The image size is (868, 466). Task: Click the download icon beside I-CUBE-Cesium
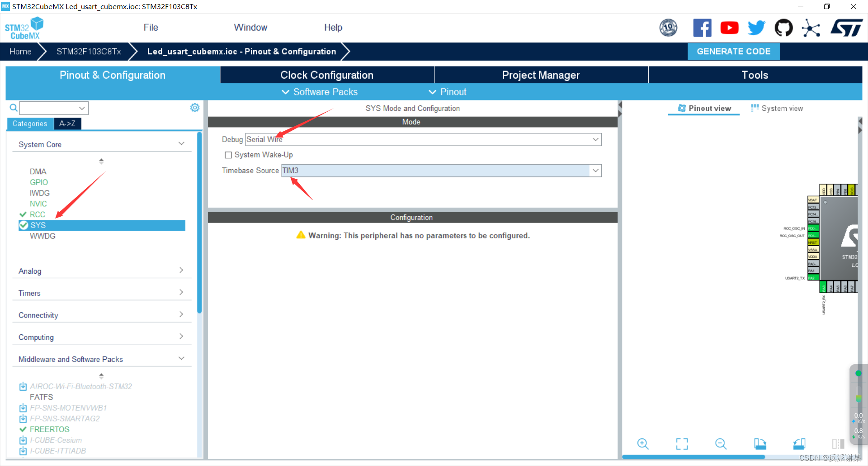[x=23, y=440]
